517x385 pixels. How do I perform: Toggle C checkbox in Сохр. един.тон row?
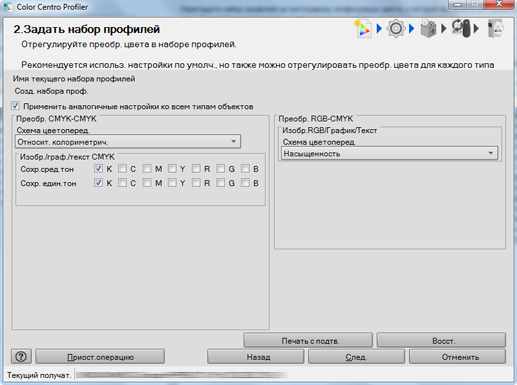click(x=122, y=183)
